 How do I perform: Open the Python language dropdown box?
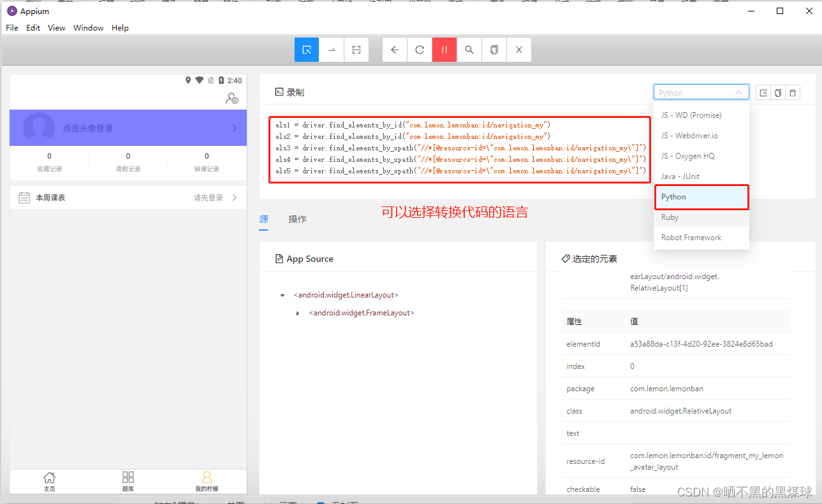click(701, 92)
